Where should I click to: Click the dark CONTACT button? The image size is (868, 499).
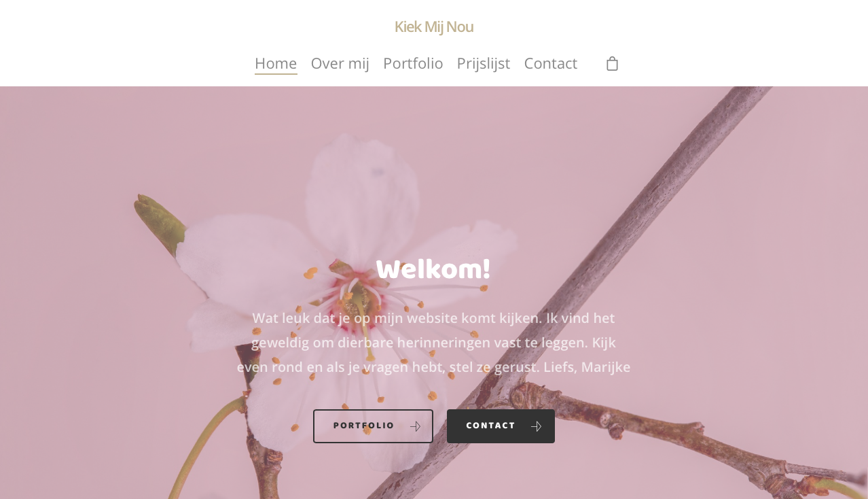coord(501,426)
